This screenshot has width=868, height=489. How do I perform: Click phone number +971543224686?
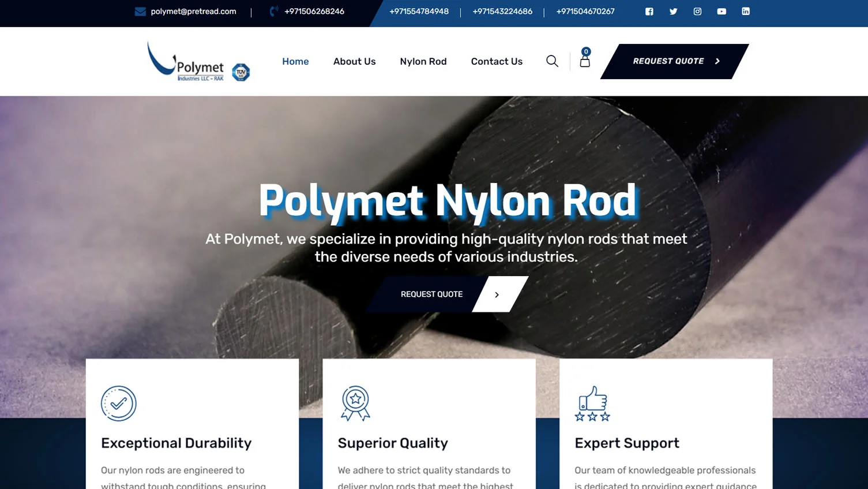[502, 12]
